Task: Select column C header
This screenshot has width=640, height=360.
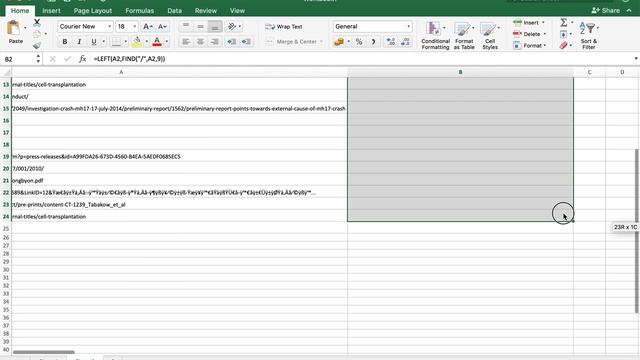Action: (589, 72)
